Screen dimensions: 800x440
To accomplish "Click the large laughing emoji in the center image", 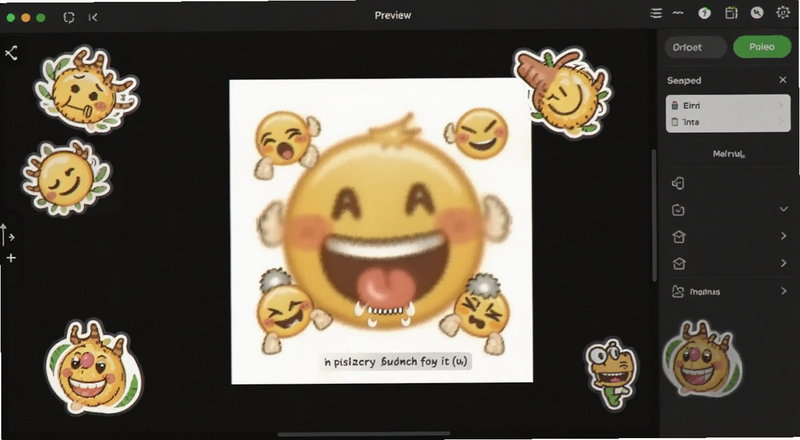I will pyautogui.click(x=383, y=225).
